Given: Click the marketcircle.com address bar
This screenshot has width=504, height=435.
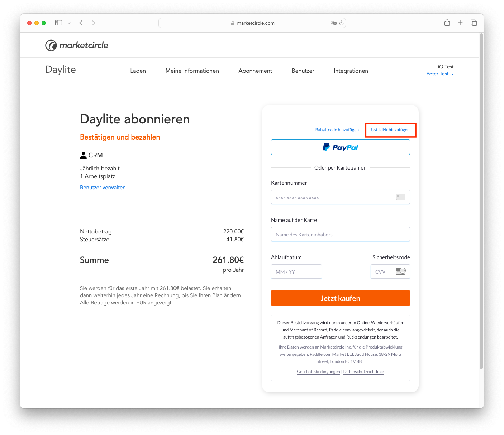Looking at the screenshot, I should click(x=252, y=23).
